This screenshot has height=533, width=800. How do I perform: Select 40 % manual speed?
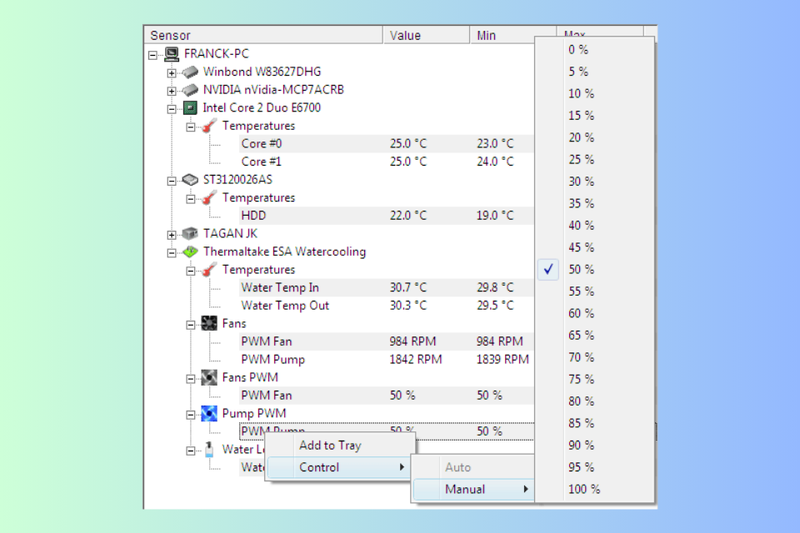pos(595,225)
